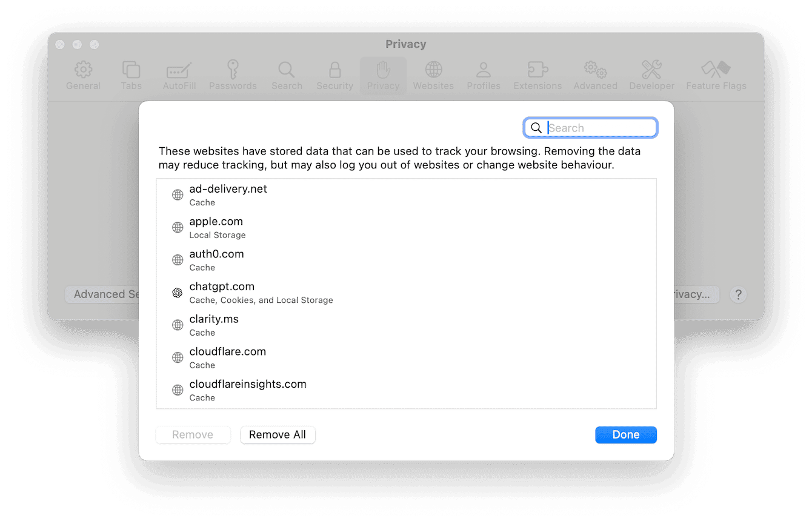Open the Extensions settings pane
Viewport: 812px width, 524px height.
(537, 75)
